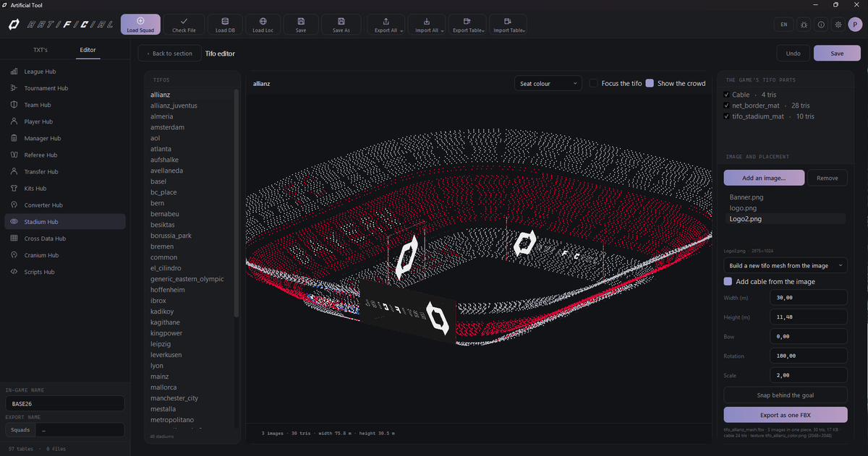Screen dimensions: 868x456
Task: Open the info icon in header
Action: click(821, 25)
